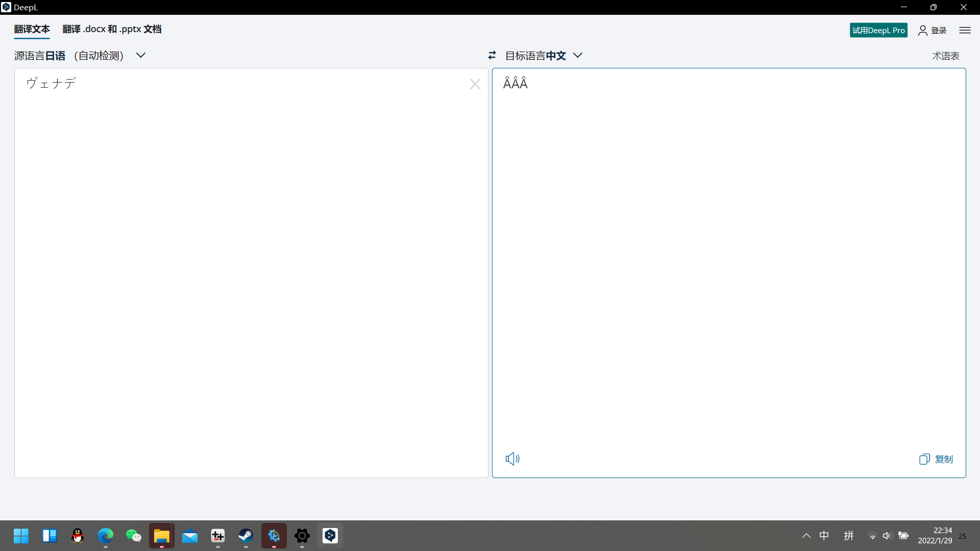Screen dimensions: 980x551
Task: Open the blue gear app in taskbar
Action: [x=274, y=536]
